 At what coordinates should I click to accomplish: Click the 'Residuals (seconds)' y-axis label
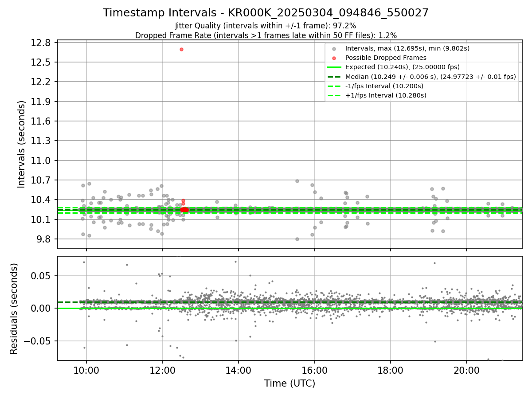14,309
